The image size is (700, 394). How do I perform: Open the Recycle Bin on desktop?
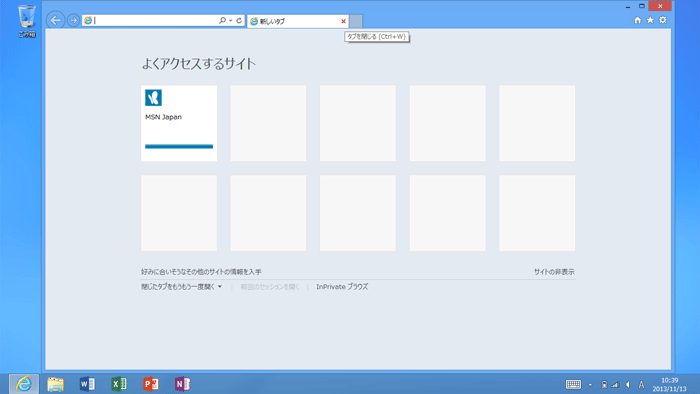(27, 21)
